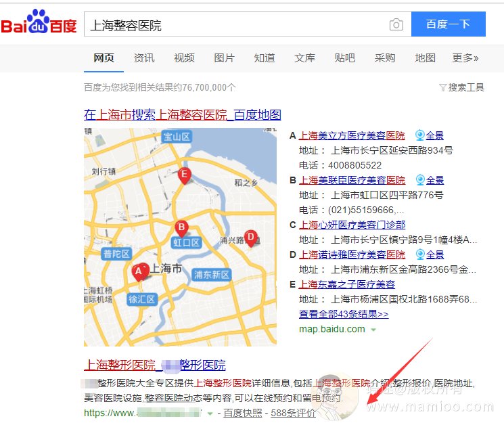Open 上海诺诗雅医疗美容医院 link

(352, 254)
